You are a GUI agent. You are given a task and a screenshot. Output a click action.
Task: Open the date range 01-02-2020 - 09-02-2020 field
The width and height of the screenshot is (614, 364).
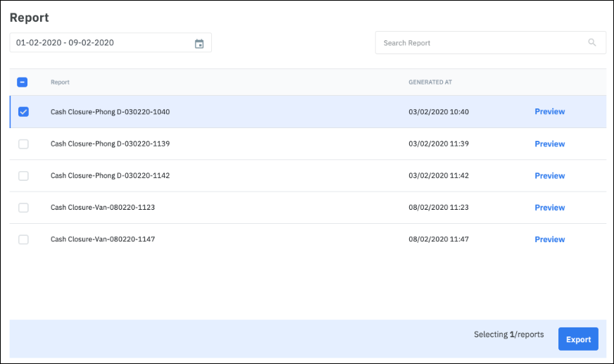102,43
